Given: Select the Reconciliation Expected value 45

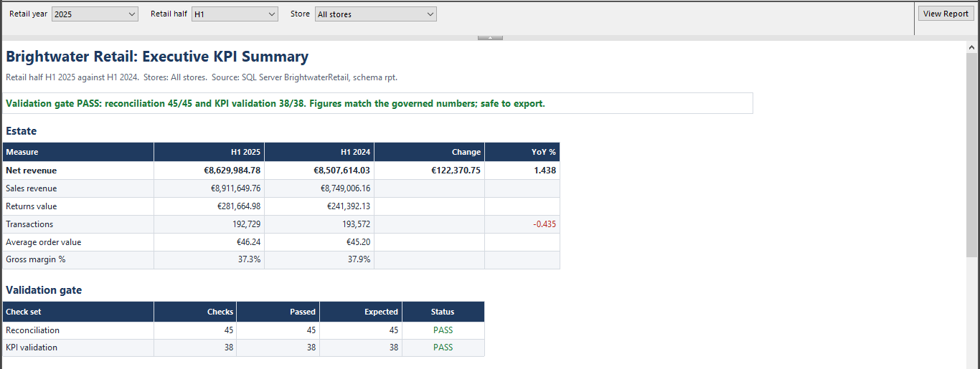Looking at the screenshot, I should [394, 330].
